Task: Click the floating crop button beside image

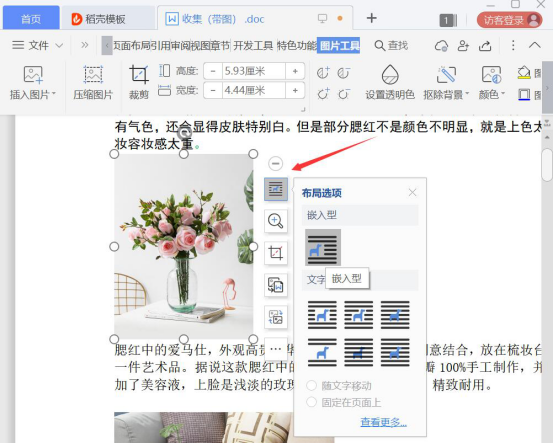Action: pos(276,253)
